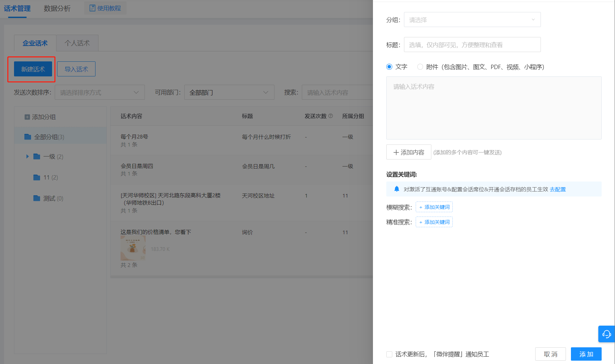Click the 每个月什么时候打折 title cell
The width and height of the screenshot is (615, 364).
coord(266,137)
